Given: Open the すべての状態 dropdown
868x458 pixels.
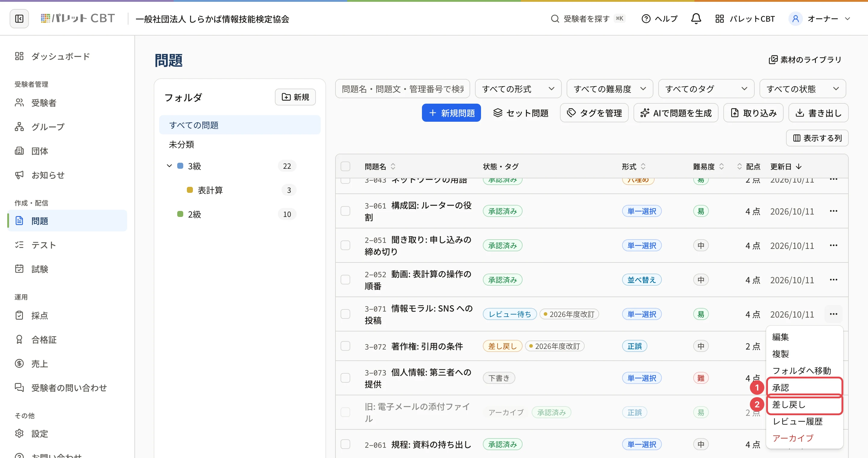Looking at the screenshot, I should pyautogui.click(x=803, y=89).
